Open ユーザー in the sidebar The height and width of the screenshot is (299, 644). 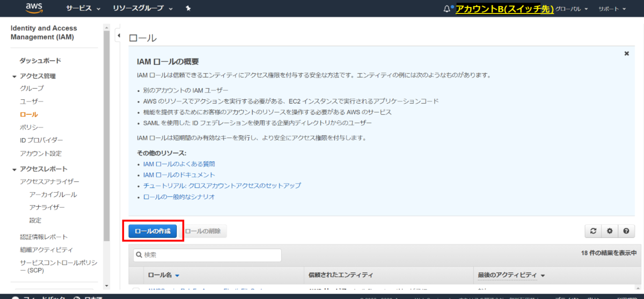click(x=32, y=101)
